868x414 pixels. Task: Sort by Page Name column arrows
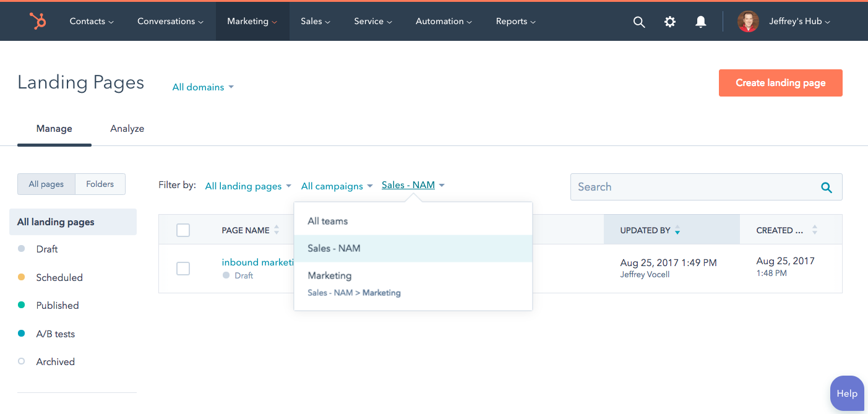click(277, 230)
